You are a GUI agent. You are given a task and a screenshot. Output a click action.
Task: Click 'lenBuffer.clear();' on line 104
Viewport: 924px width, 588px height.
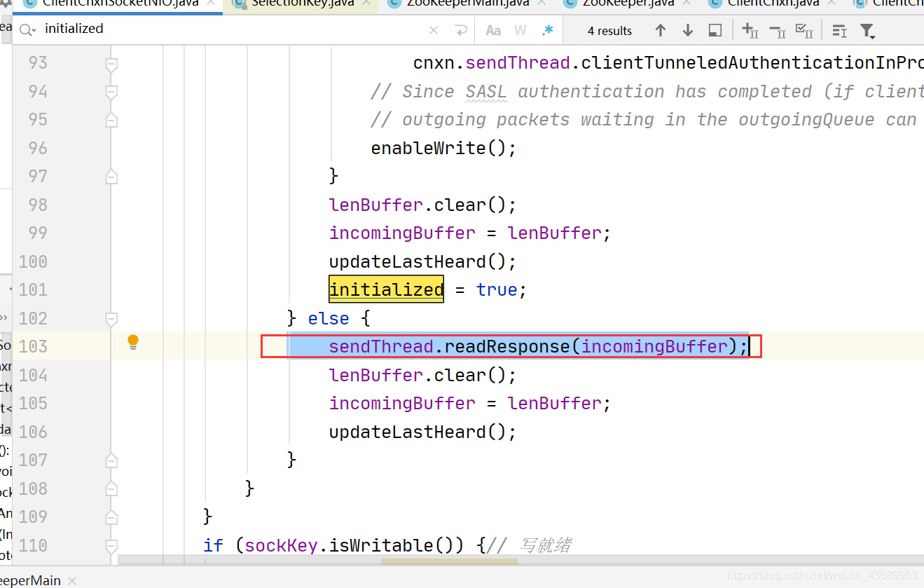(x=422, y=375)
